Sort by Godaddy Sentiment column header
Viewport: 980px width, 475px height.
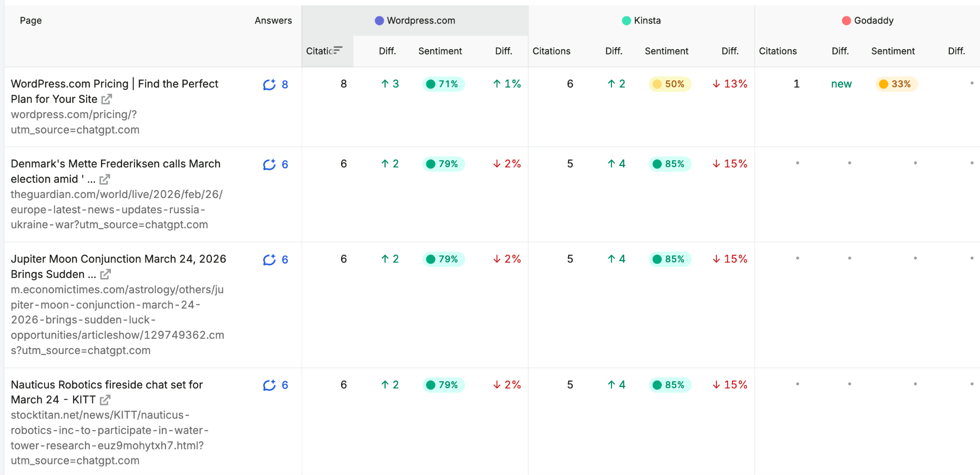(x=893, y=51)
